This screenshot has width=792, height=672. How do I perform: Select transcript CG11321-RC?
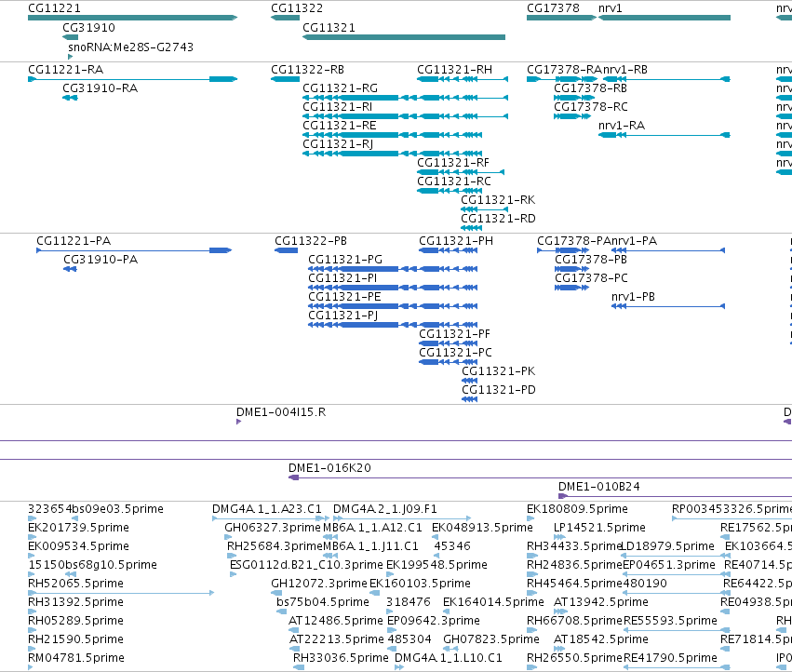450,191
